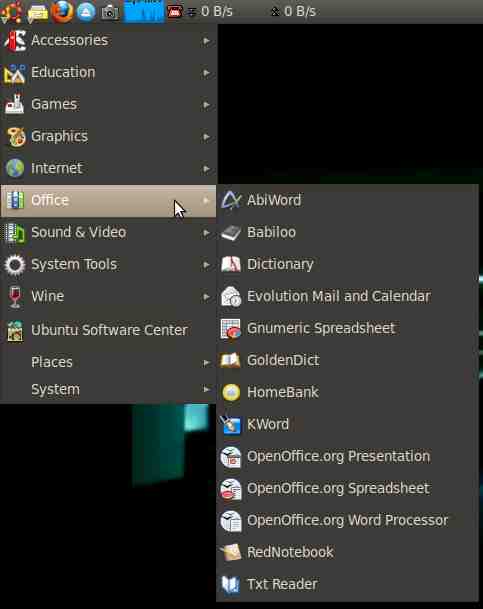This screenshot has height=609, width=483.
Task: Click the GoldenDict open book icon
Action: click(x=231, y=360)
